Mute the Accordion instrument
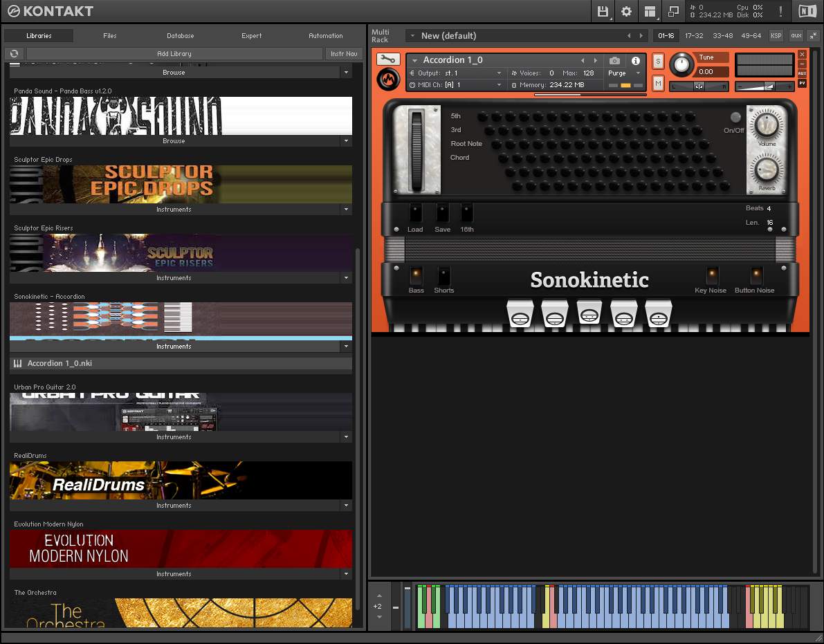This screenshot has height=644, width=824. point(658,83)
